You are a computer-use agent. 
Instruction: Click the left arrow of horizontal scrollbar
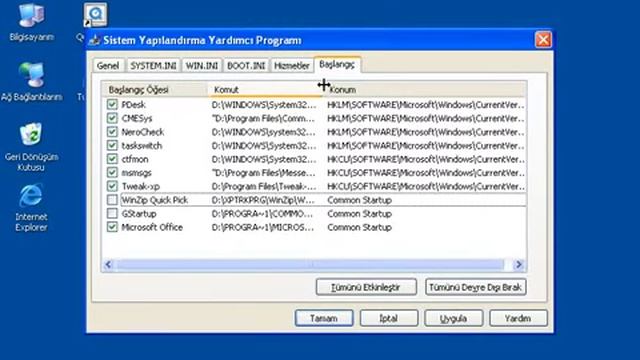(108, 264)
